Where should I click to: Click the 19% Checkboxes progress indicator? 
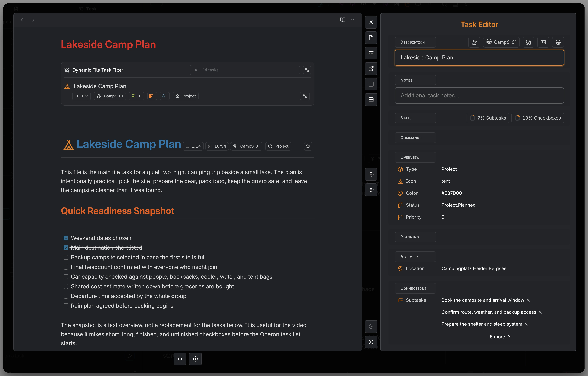point(537,118)
